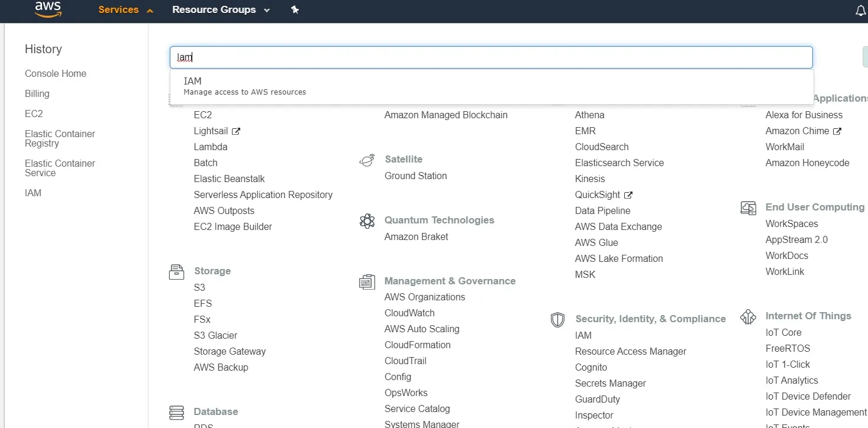This screenshot has height=428, width=868.
Task: Open Lightsail service
Action: pos(211,131)
